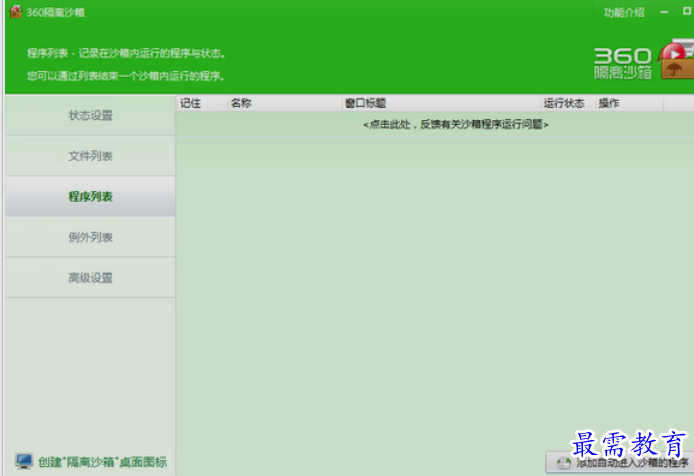Image resolution: width=694 pixels, height=476 pixels.
Task: Sort by the 名称 column header
Action: click(x=285, y=103)
